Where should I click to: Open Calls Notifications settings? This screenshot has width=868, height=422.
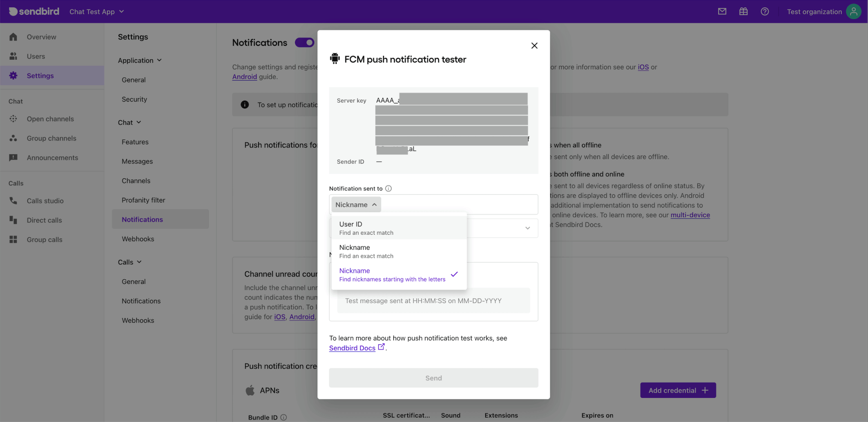[x=141, y=301]
